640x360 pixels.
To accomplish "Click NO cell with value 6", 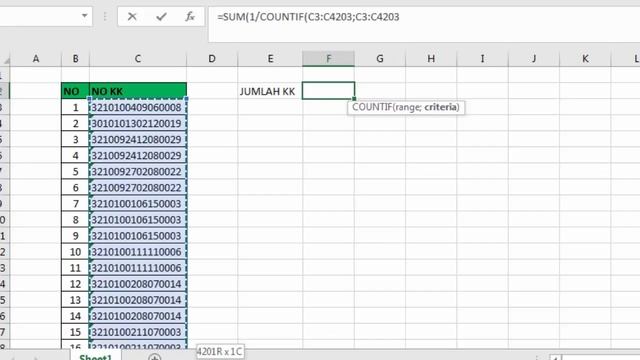I will [76, 188].
